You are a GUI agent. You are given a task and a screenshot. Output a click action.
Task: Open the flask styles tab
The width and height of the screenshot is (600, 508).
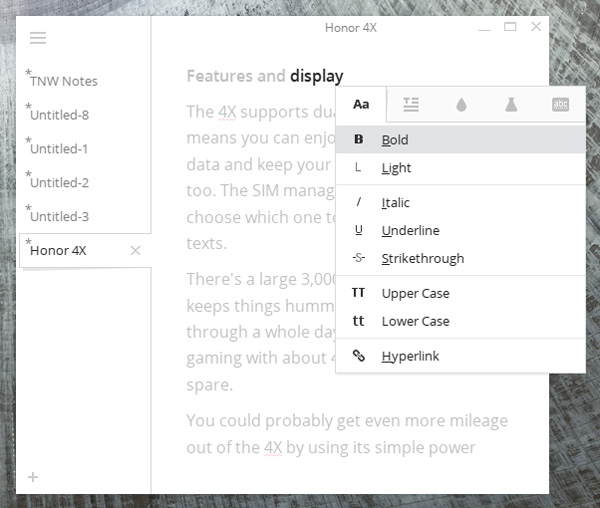point(511,104)
